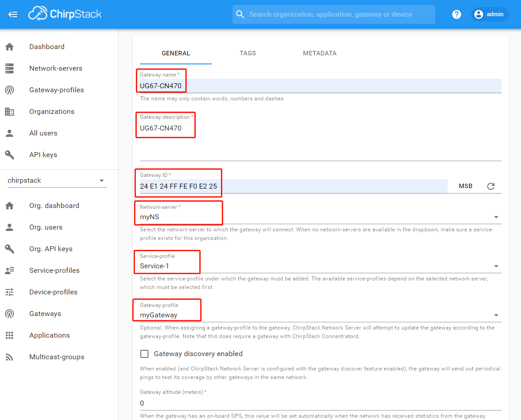Click the back arrow menu icon
This screenshot has height=420, width=521.
pyautogui.click(x=13, y=14)
